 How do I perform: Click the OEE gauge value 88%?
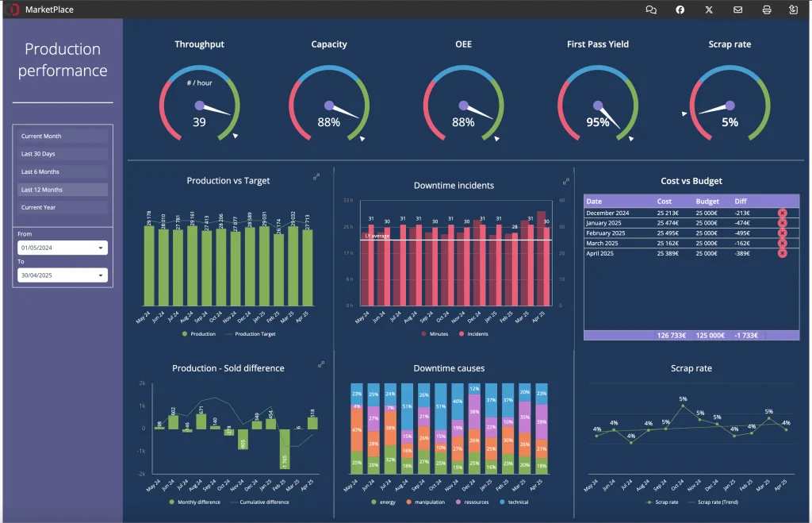463,122
